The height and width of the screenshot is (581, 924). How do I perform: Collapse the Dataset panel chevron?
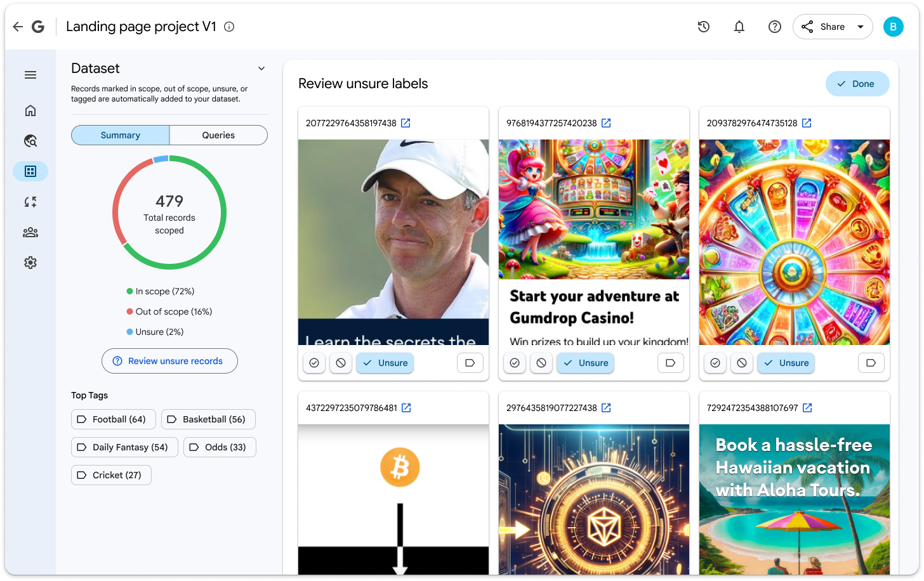[261, 69]
